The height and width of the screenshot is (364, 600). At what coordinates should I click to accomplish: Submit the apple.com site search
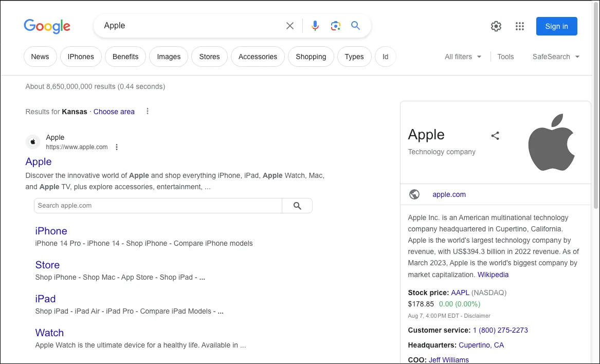pos(297,206)
